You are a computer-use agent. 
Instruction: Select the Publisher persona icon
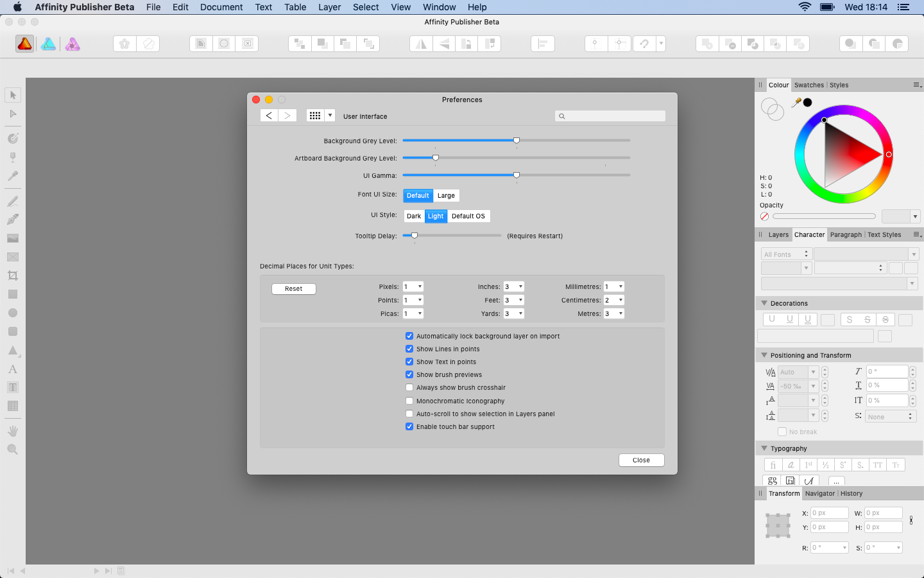point(24,44)
